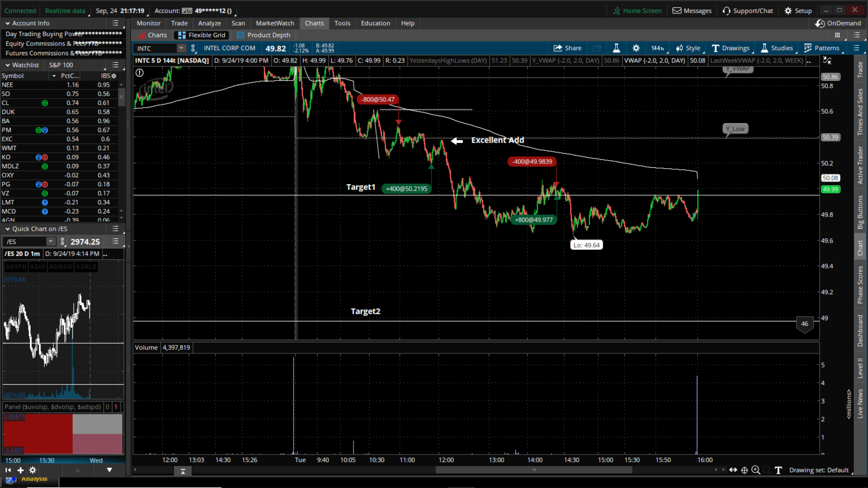Toggle the Dashboard sidebar panel
Screen dimensions: 868x488
(x=860, y=330)
